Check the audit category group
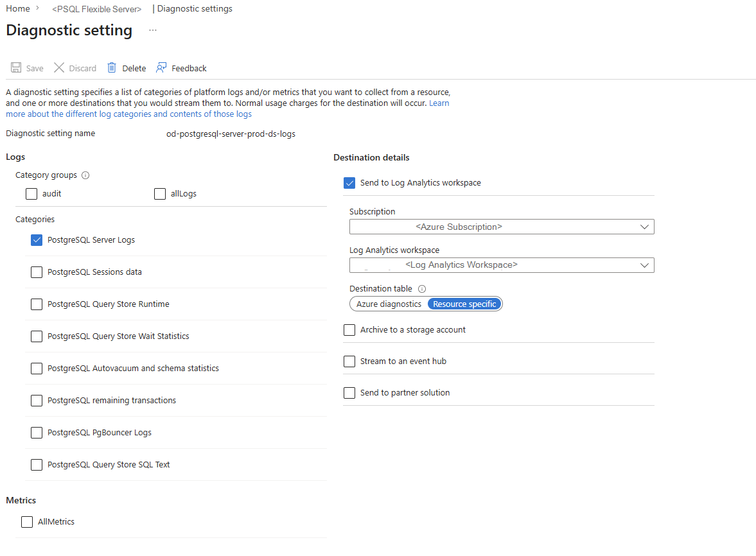 click(31, 194)
